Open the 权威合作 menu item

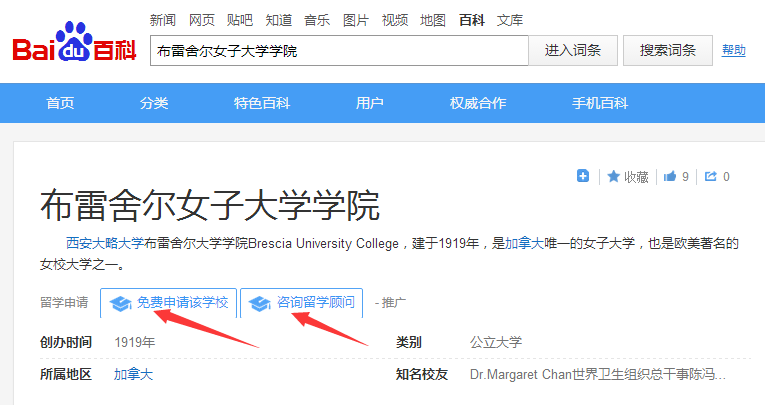click(478, 103)
